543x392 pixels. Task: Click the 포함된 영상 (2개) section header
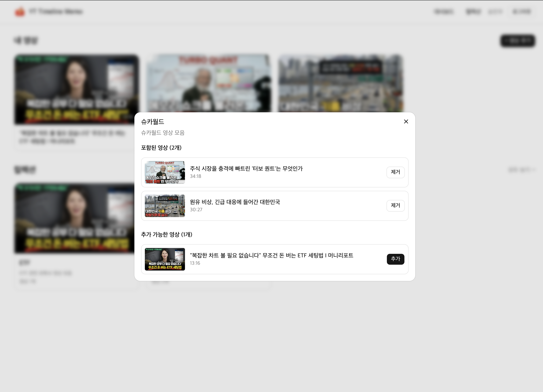click(x=161, y=148)
